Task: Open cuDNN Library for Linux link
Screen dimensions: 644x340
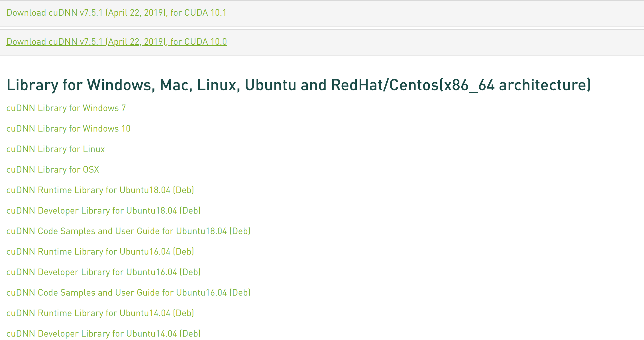Action: pos(56,149)
